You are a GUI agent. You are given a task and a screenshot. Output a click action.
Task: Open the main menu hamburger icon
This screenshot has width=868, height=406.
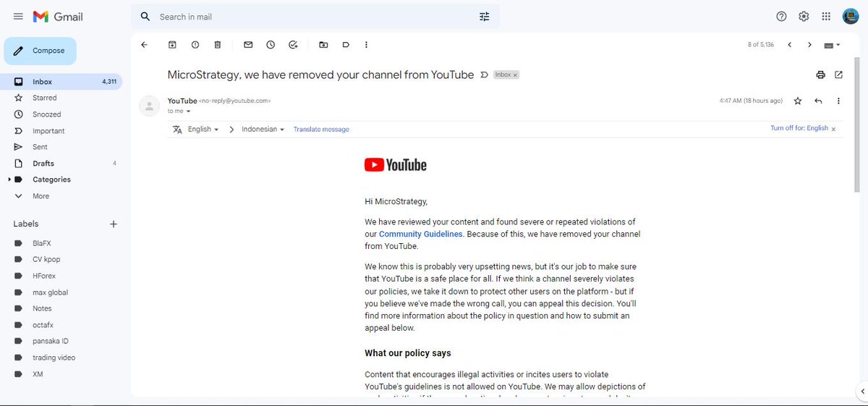click(x=18, y=16)
